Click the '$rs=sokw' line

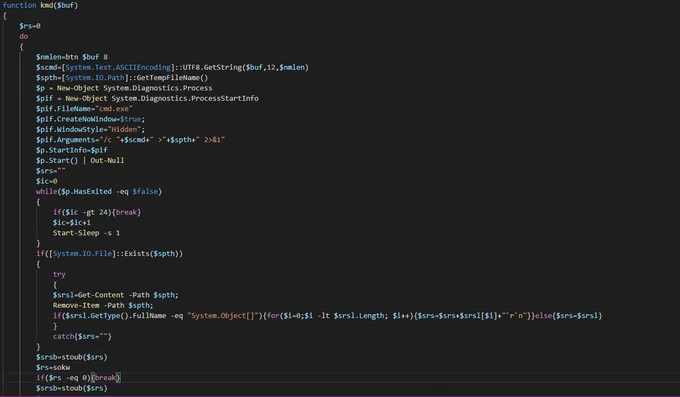tap(53, 368)
